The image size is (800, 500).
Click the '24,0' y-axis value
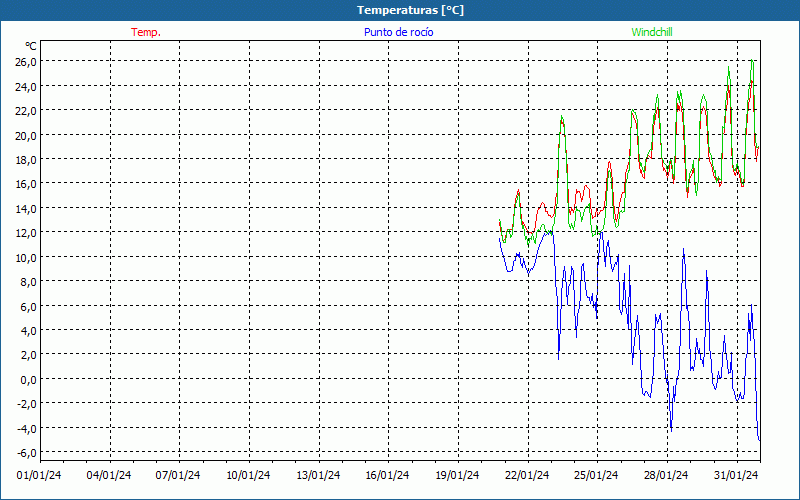click(27, 86)
